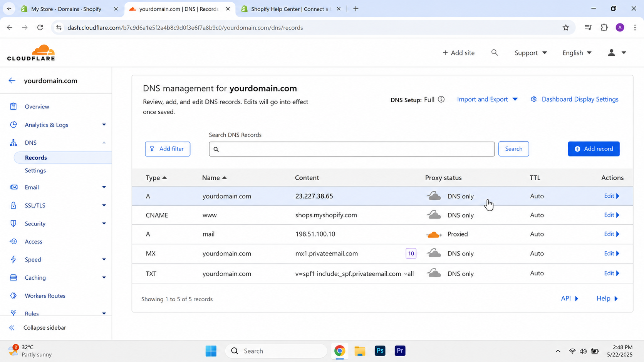Screen dimensions: 644x362
Task: Switch to Shopify Help Center tab
Action: pyautogui.click(x=291, y=9)
